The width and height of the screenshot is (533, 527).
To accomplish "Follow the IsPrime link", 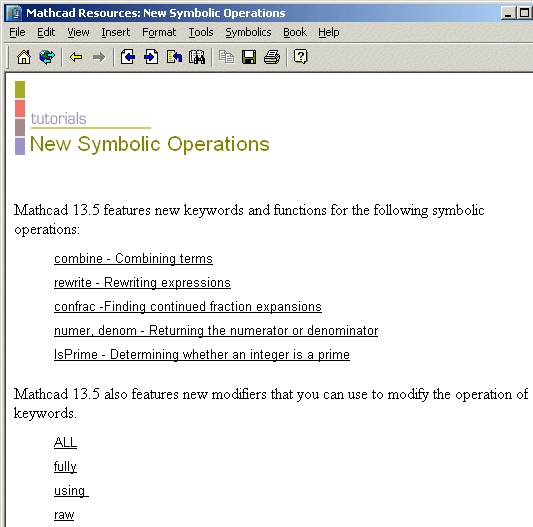I will [x=202, y=355].
